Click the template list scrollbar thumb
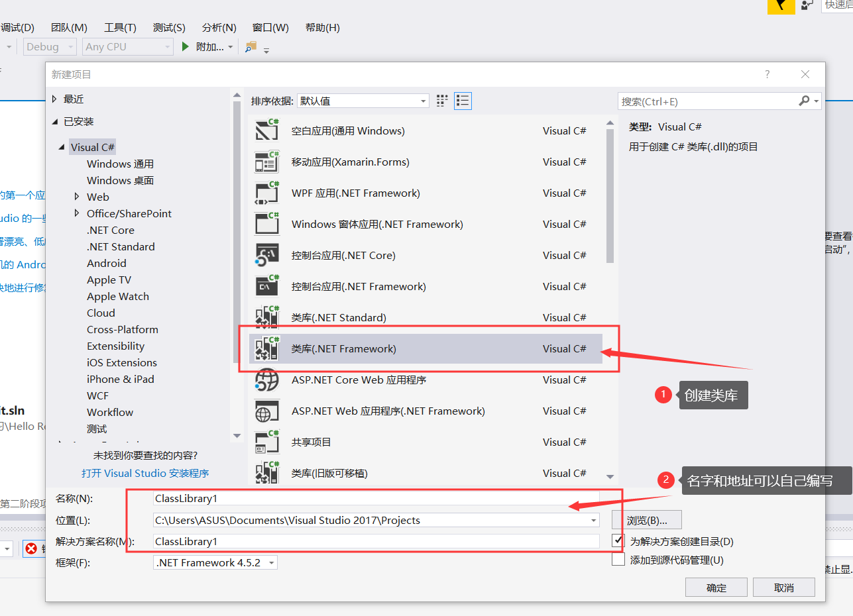The width and height of the screenshot is (853, 616). tap(610, 195)
